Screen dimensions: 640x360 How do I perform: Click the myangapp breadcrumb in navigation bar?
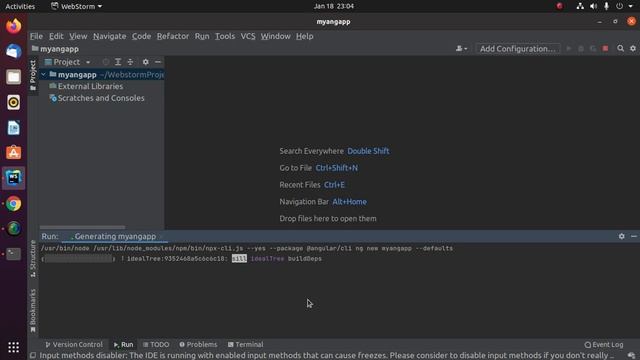pyautogui.click(x=55, y=49)
